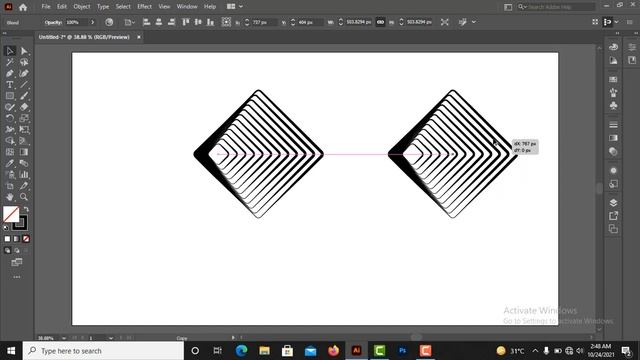
Task: Open the Layers panel icon
Action: click(613, 202)
